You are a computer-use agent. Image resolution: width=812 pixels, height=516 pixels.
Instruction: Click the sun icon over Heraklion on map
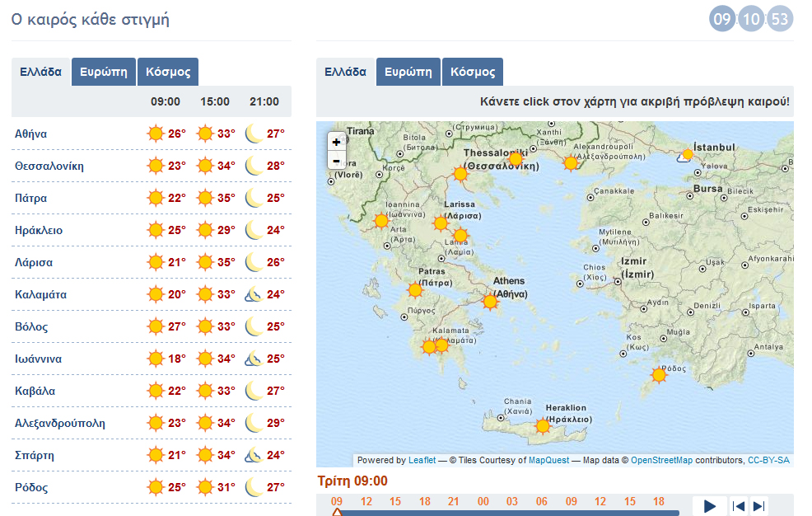click(543, 426)
